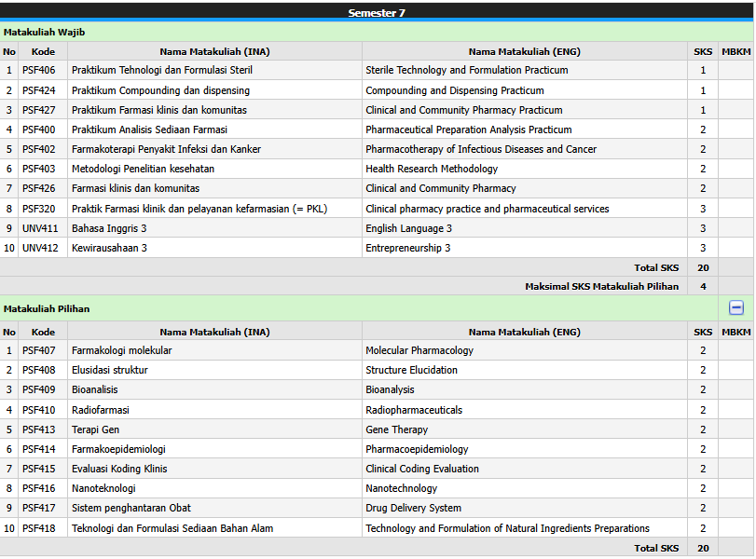The height and width of the screenshot is (559, 756).
Task: Select 'Praktikum Compounding dan dispensing'
Action: click(x=160, y=90)
